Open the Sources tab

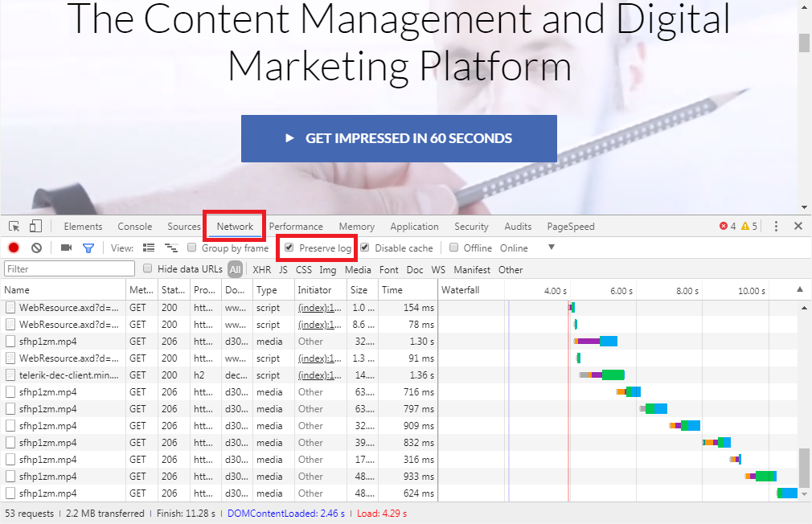(x=184, y=227)
